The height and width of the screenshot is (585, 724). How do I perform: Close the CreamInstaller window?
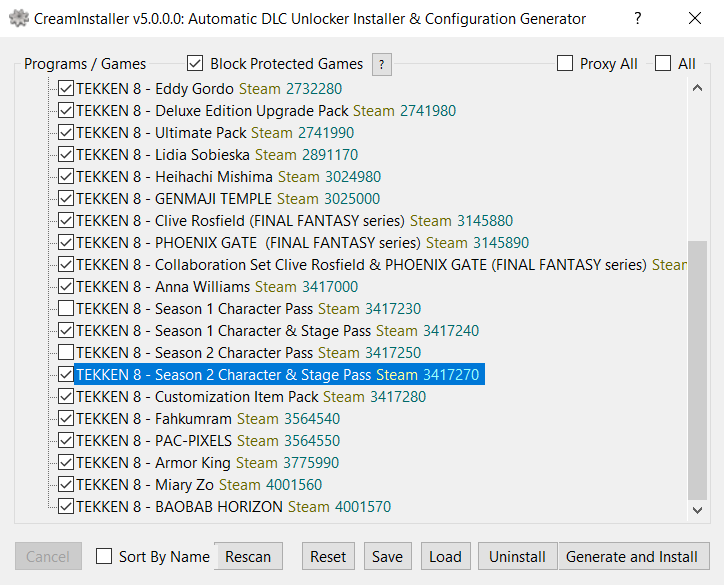[x=695, y=18]
